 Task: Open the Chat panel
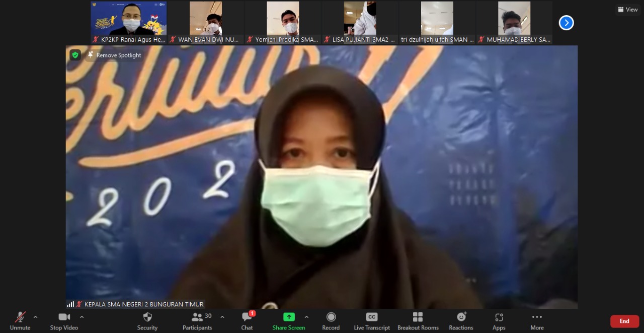[247, 320]
